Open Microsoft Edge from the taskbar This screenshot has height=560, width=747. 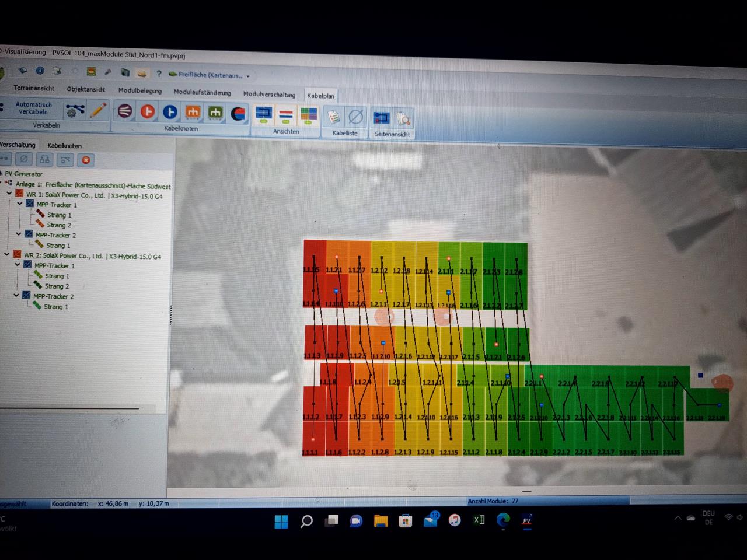503,519
